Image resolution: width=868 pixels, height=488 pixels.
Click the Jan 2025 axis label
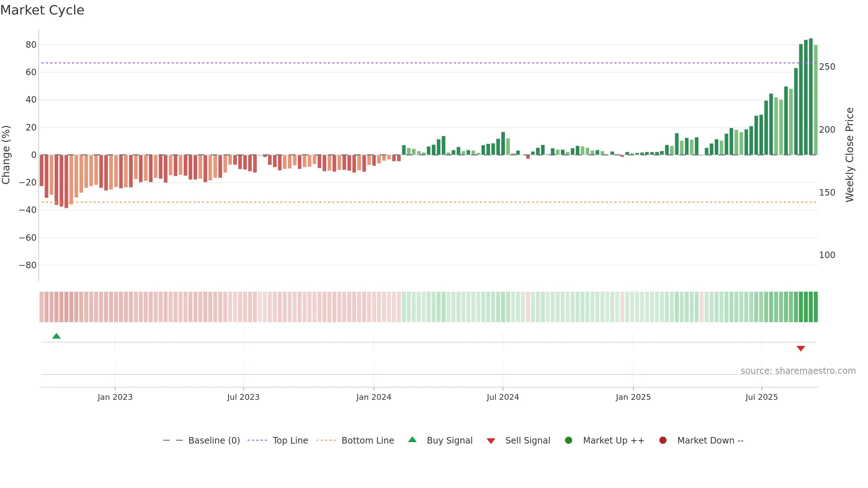[633, 397]
